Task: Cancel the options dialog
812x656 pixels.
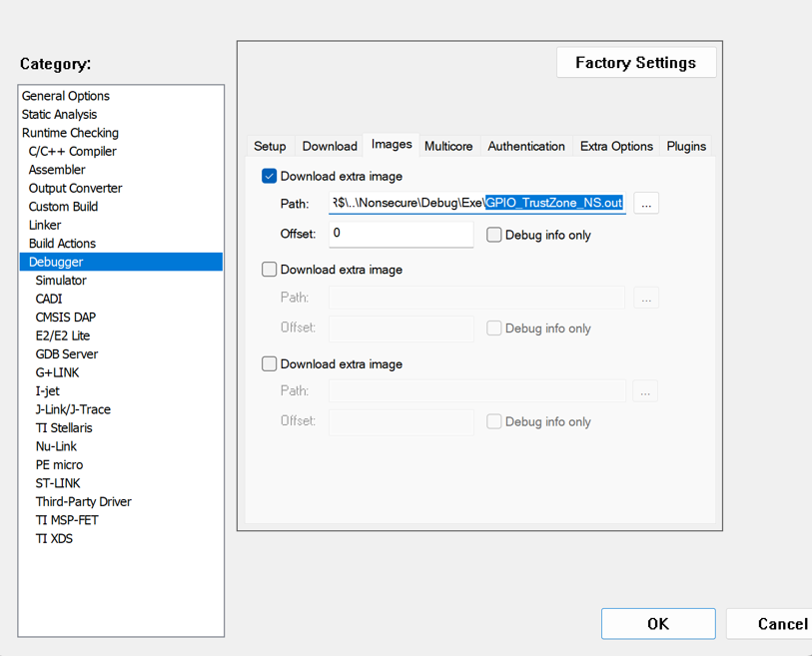Action: [769, 624]
